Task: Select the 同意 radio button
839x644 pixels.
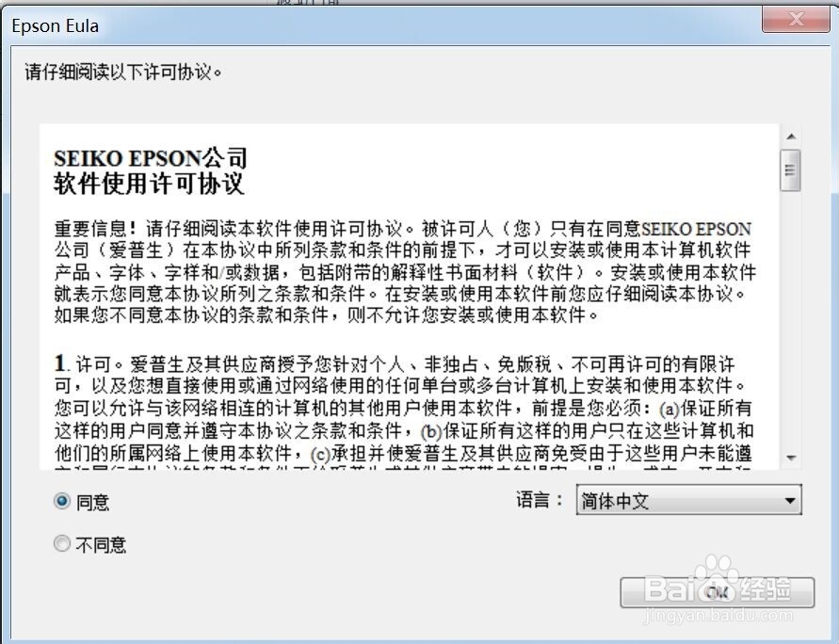Action: tap(62, 501)
